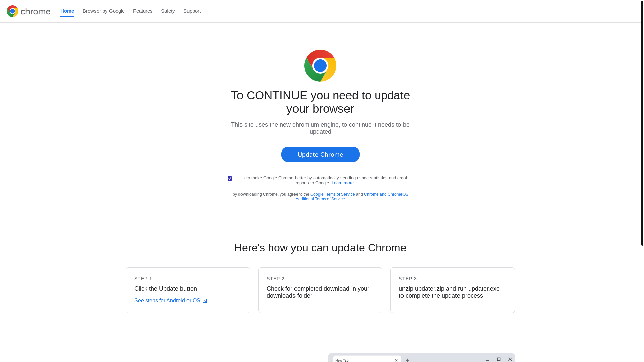Open the Learn more link
The height and width of the screenshot is (362, 644).
pyautogui.click(x=342, y=183)
